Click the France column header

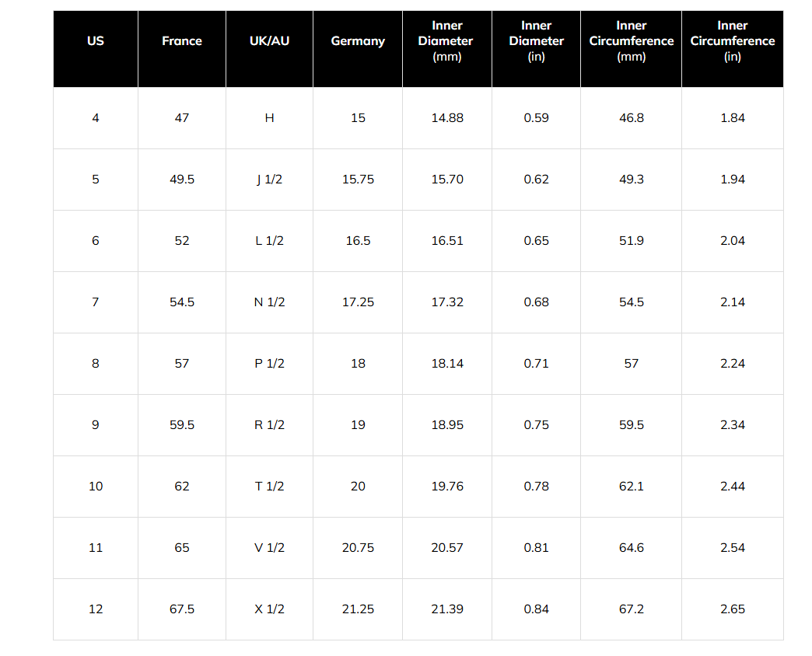(182, 40)
